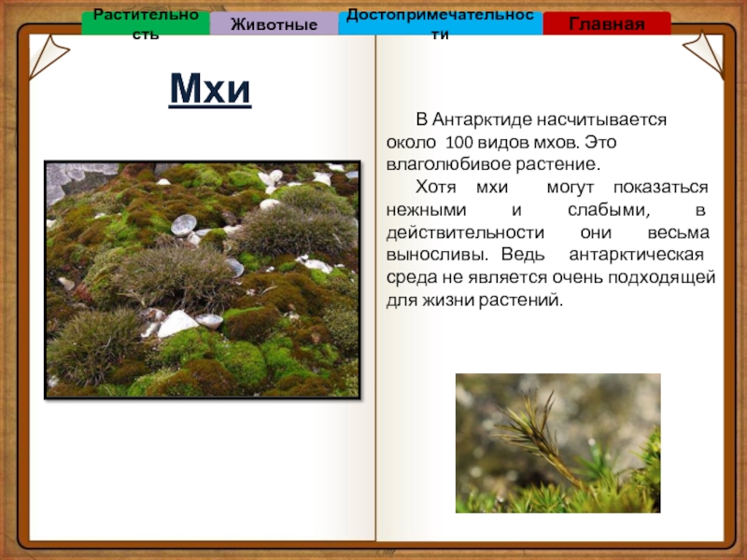Select the large moss-covered rocks photo
This screenshot has height=560, width=747.
[x=203, y=280]
